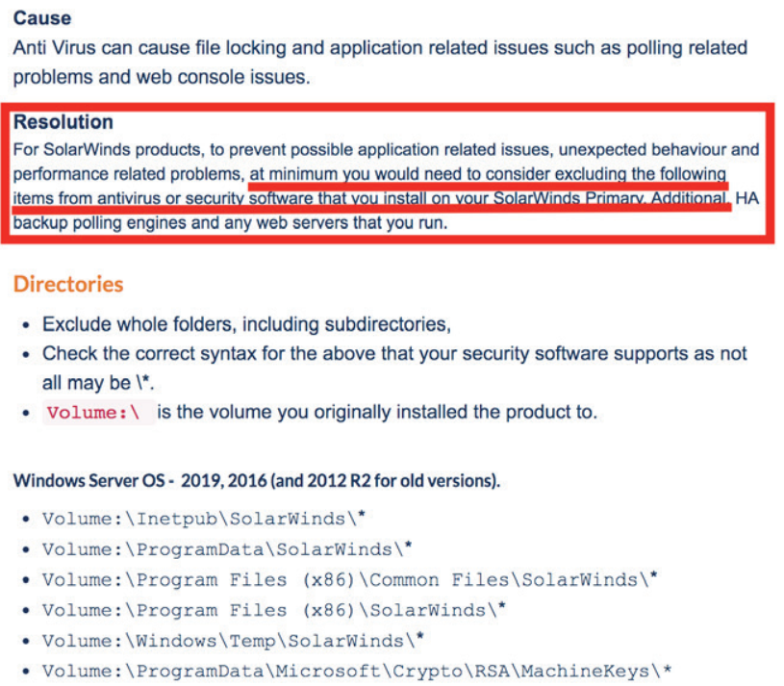Viewport: 784px width, 686px height.
Task: Click the Crypto\RSA\MachineKeys path entry
Action: [x=356, y=671]
